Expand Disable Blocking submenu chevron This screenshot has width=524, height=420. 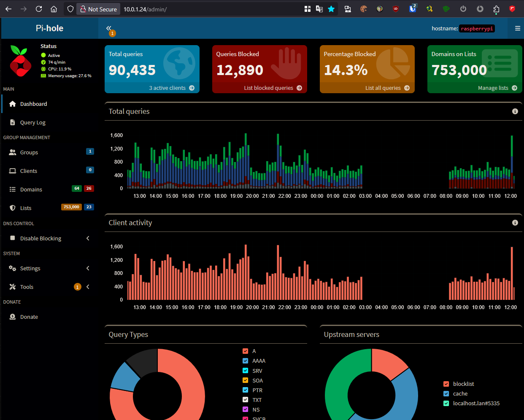(x=88, y=238)
